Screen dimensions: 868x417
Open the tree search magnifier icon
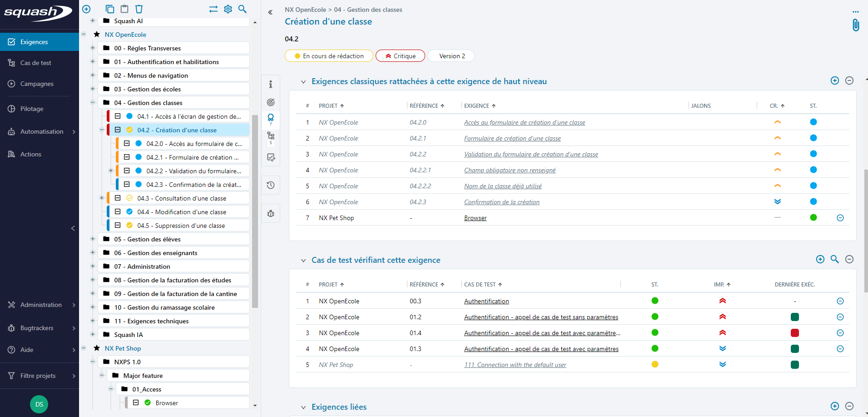point(243,9)
